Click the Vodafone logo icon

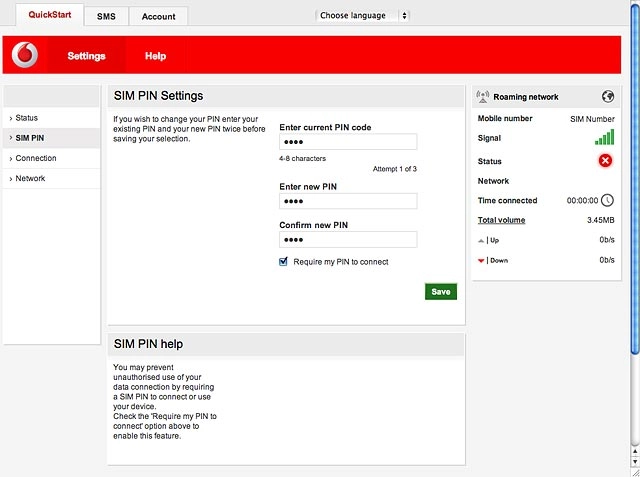tap(25, 55)
